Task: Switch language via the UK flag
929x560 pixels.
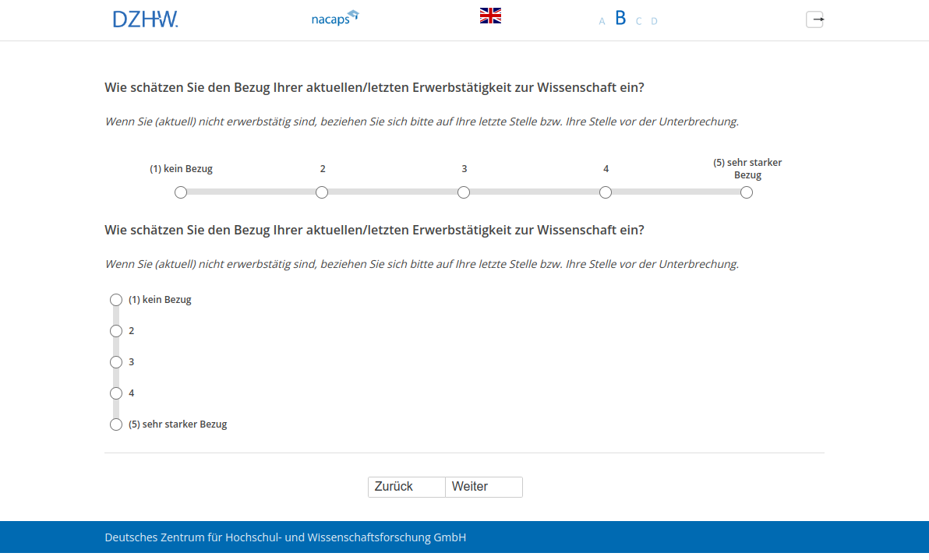Action: (490, 16)
